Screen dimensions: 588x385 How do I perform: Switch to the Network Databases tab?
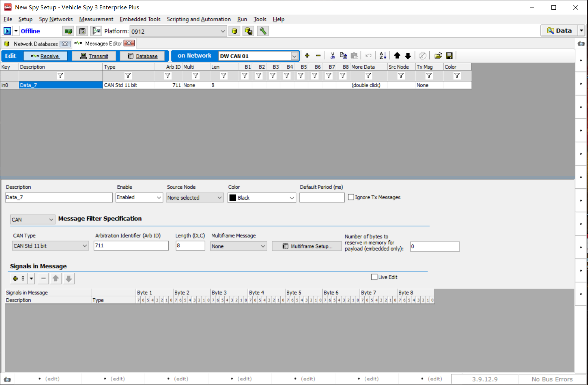pyautogui.click(x=36, y=44)
